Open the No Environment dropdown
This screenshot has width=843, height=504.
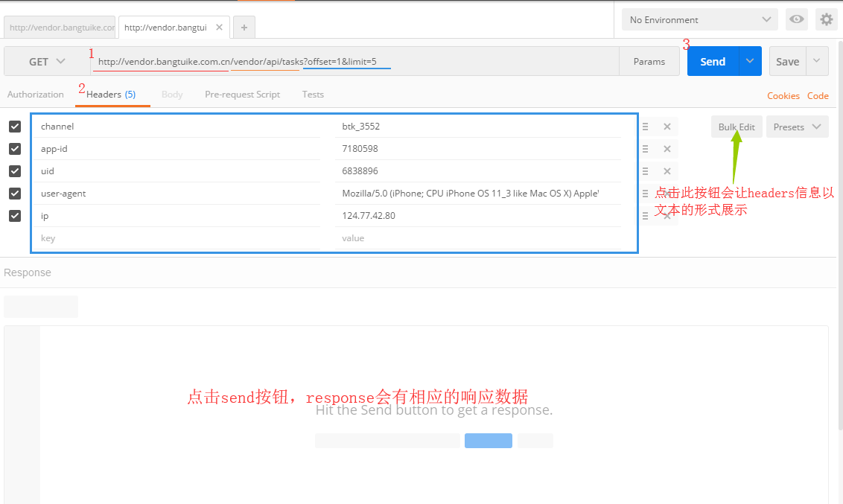coord(700,19)
